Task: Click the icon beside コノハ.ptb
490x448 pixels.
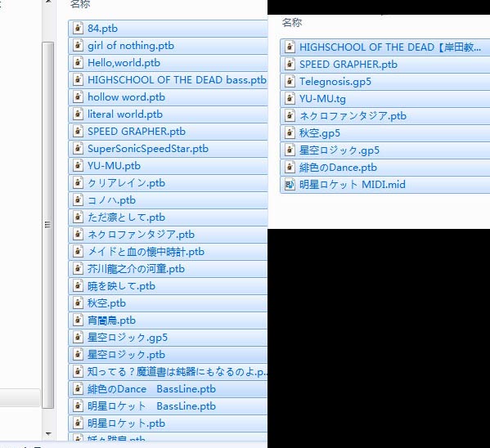Action: pos(78,200)
